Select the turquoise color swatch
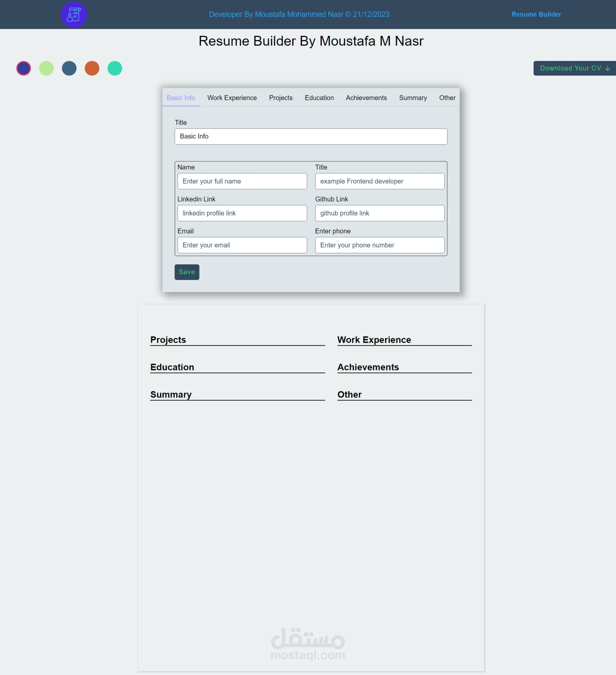Screen dimensions: 616x675 115,68
